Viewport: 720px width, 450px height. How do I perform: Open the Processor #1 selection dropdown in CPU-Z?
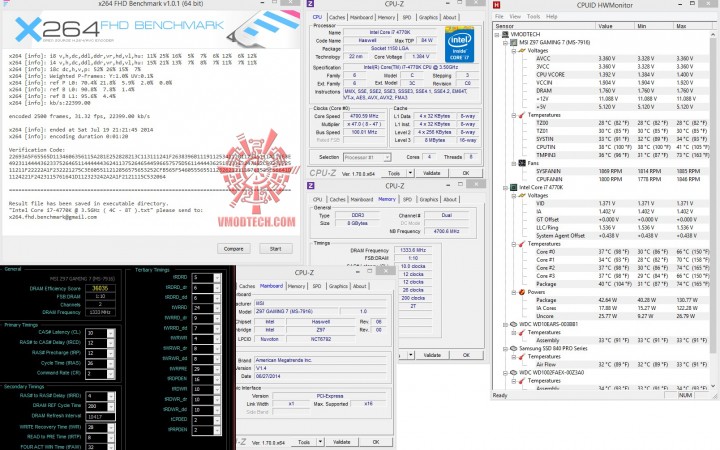(x=387, y=158)
